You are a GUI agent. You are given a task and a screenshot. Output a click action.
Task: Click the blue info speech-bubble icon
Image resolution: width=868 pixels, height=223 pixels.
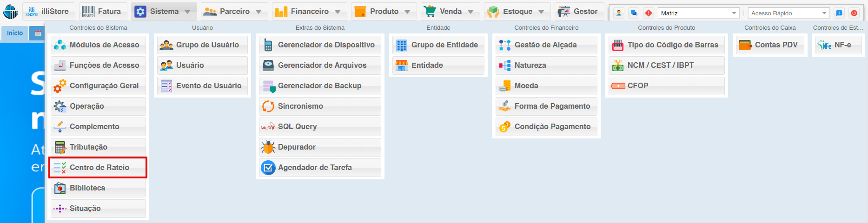[x=839, y=13]
